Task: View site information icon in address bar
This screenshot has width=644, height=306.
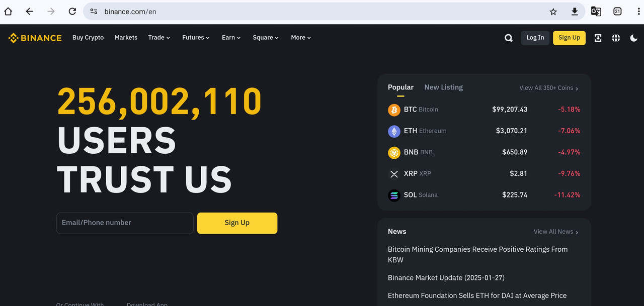Action: pos(94,11)
